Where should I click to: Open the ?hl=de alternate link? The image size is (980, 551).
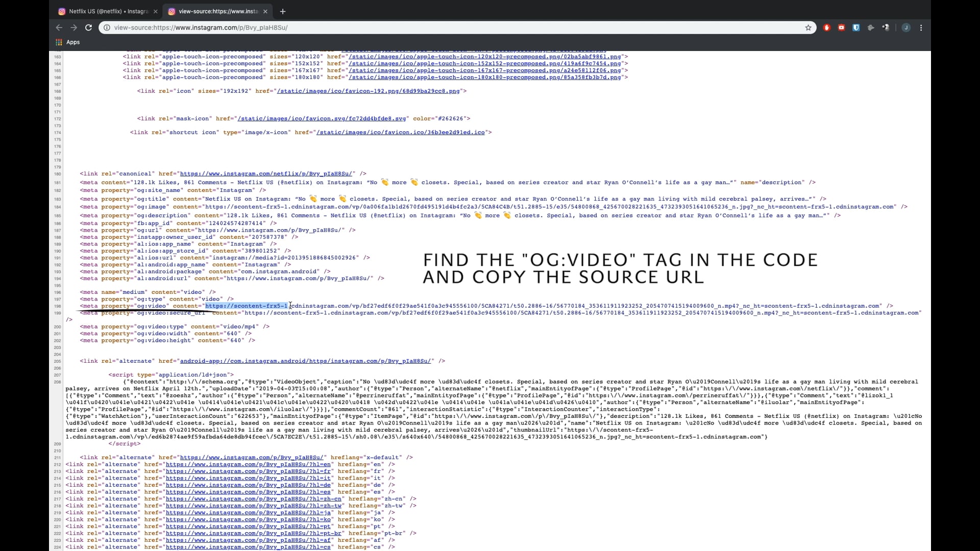coord(249,485)
